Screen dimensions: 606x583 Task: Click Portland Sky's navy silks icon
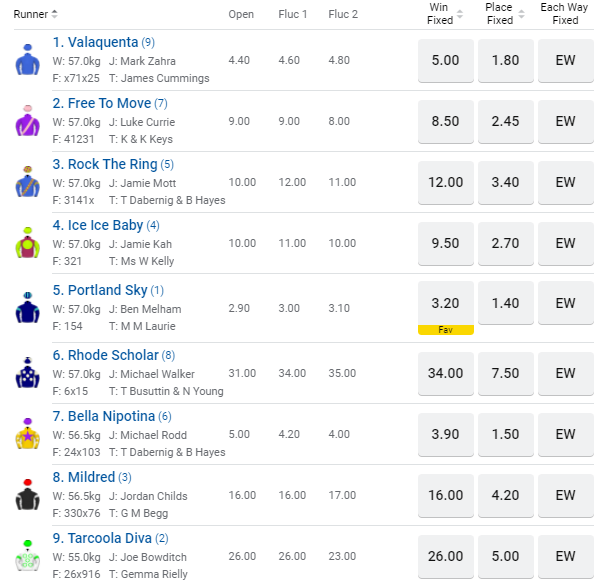pyautogui.click(x=27, y=308)
